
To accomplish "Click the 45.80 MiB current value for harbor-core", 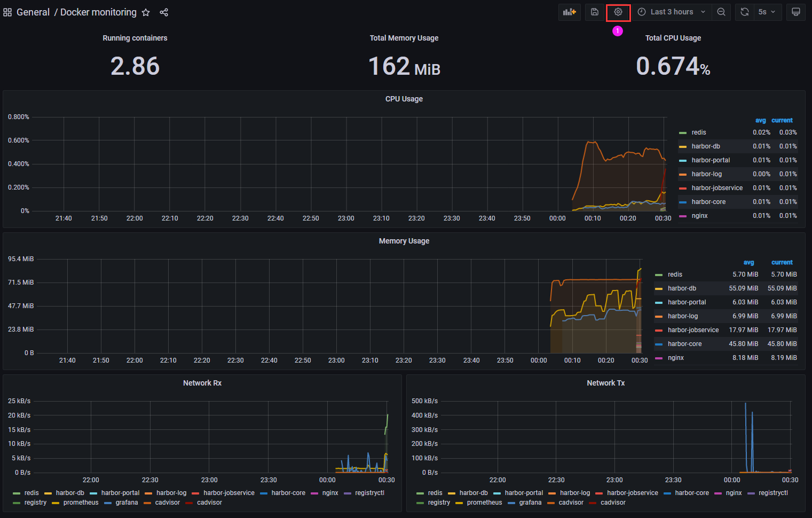I will click(782, 344).
